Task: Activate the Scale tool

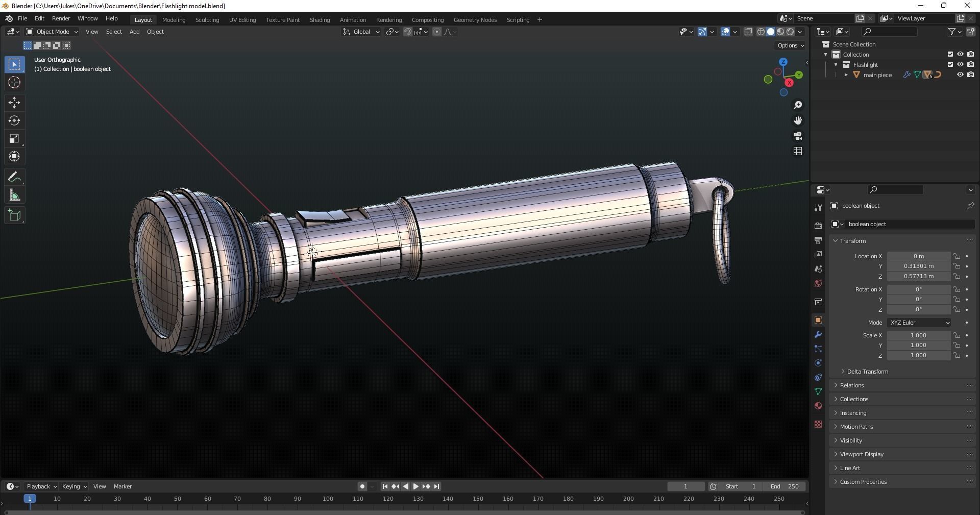Action: coord(14,138)
